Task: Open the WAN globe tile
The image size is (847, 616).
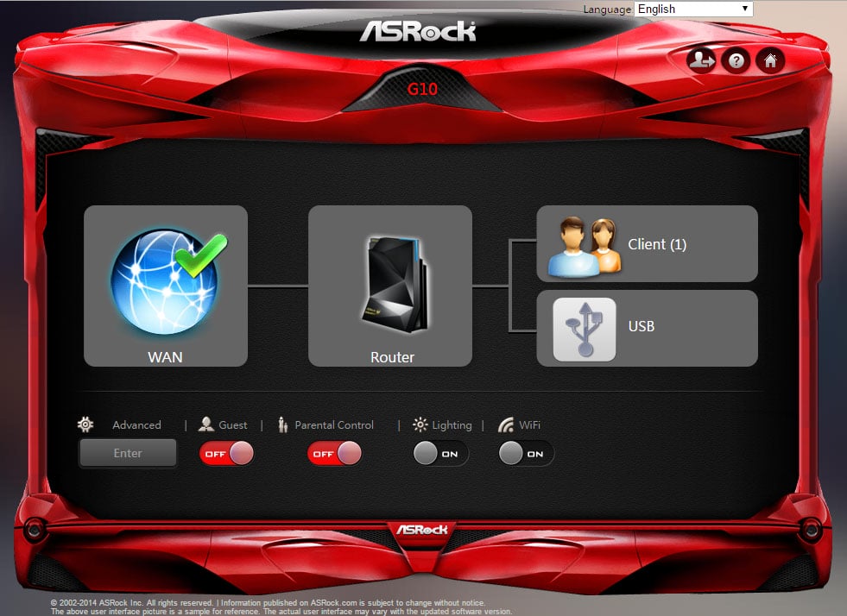Action: [166, 286]
